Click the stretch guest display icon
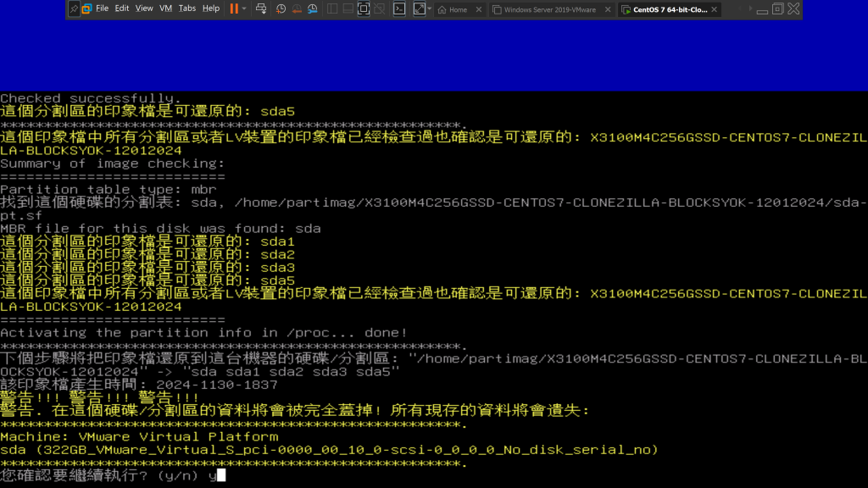The image size is (868, 488). pos(419,8)
